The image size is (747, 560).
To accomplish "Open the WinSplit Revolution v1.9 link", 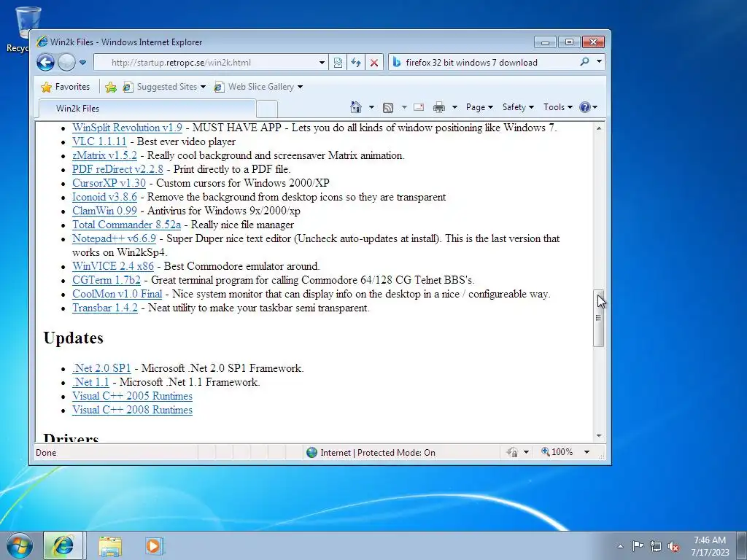I will tap(127, 128).
